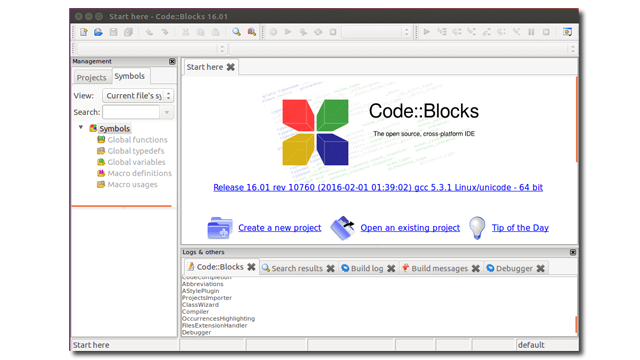This screenshot has width=640, height=360.
Task: Open the View 'Current file's symbols' dropdown
Action: click(x=138, y=96)
